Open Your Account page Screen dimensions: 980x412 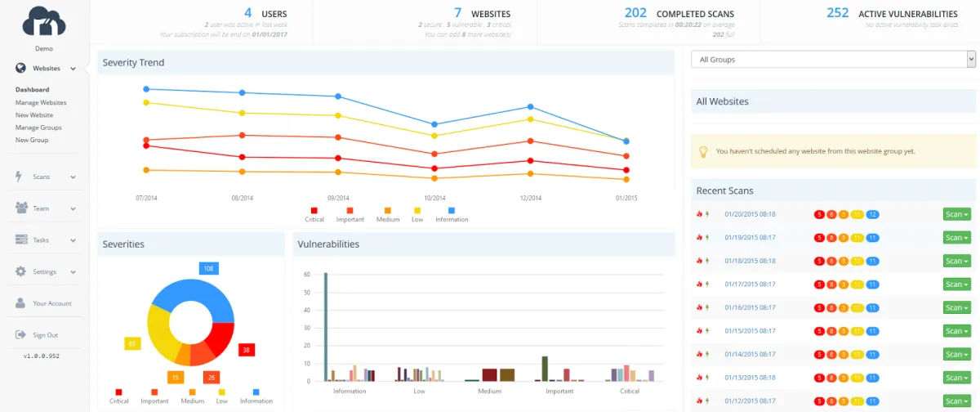point(52,303)
